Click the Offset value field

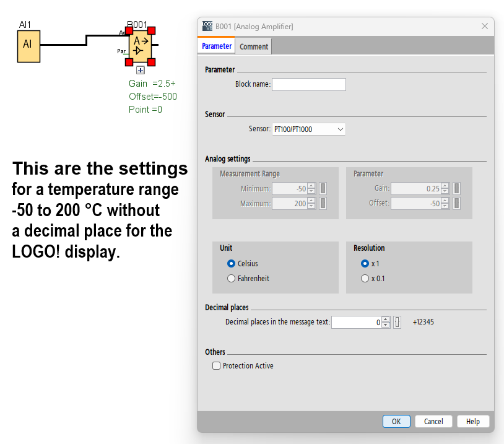(x=416, y=203)
